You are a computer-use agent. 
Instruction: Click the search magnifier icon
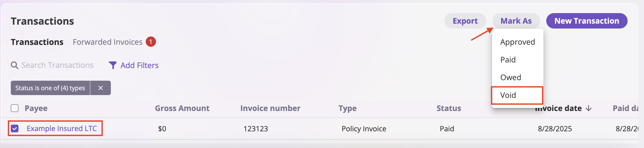point(15,65)
